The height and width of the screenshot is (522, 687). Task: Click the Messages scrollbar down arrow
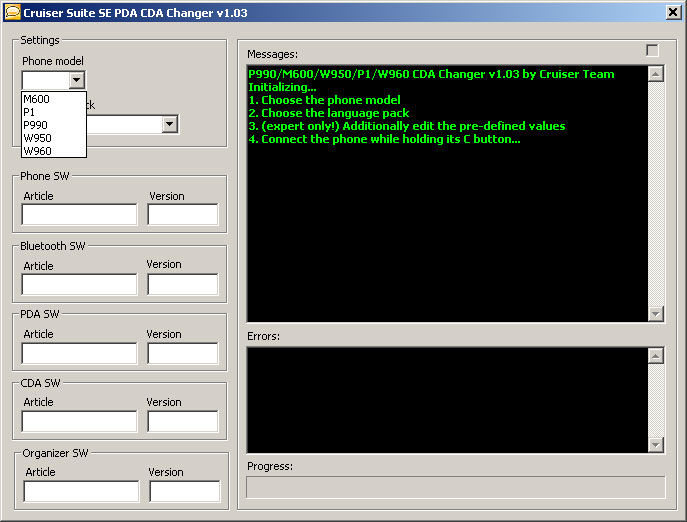pyautogui.click(x=655, y=313)
